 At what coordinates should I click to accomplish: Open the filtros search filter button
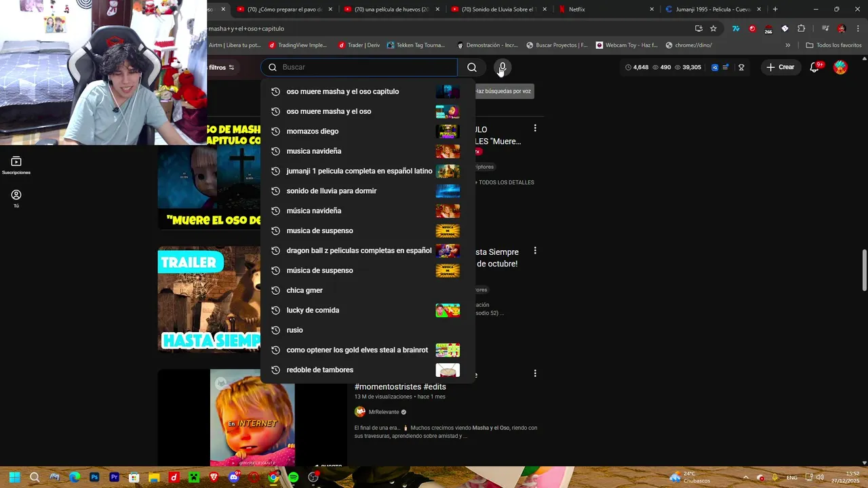pos(221,67)
